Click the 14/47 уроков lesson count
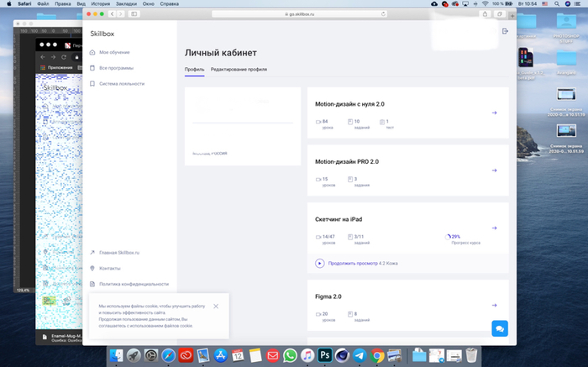The image size is (588, 367). (326, 239)
